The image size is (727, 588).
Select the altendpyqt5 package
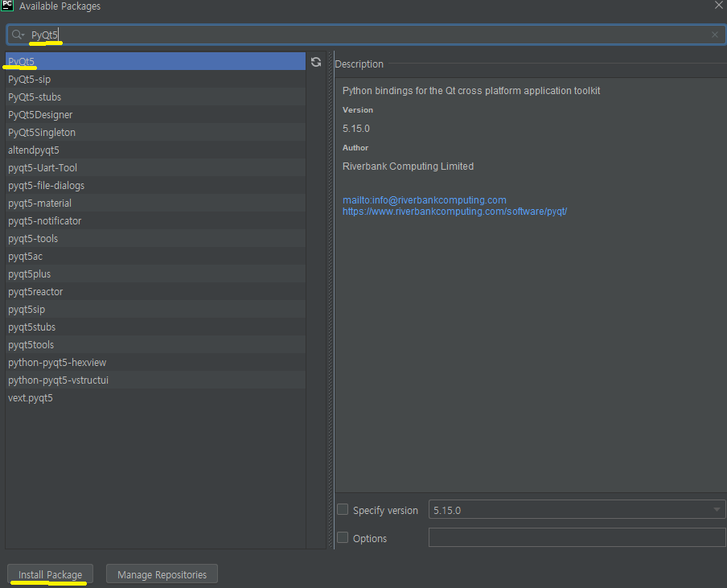(x=155, y=150)
